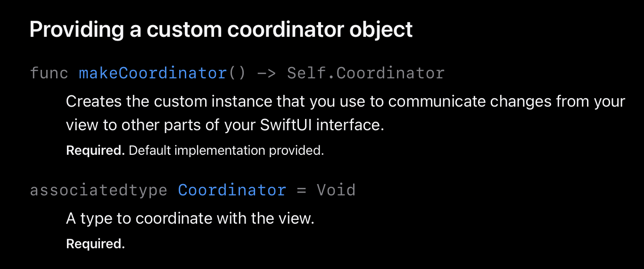Click the 'Void' default type text
Image resolution: width=644 pixels, height=269 pixels.
336,190
